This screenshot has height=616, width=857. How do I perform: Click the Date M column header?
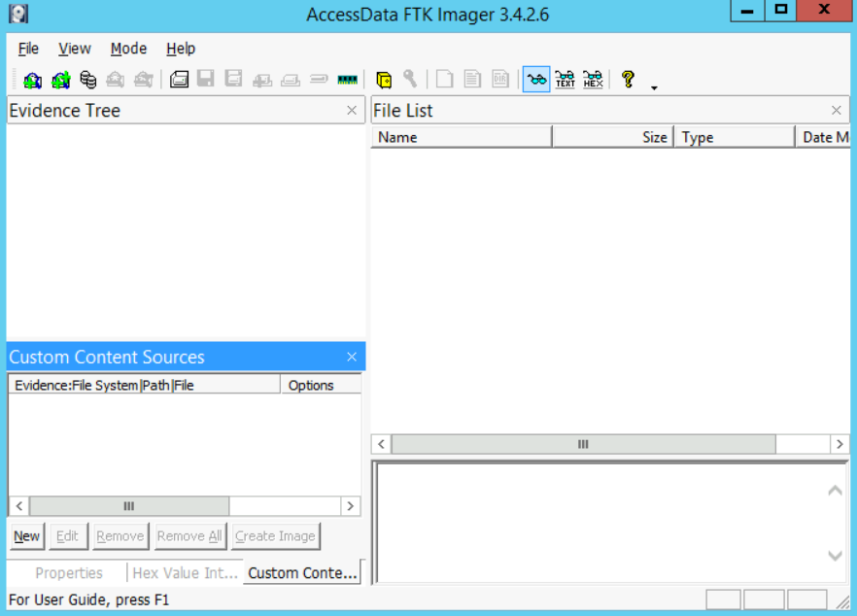(x=823, y=137)
